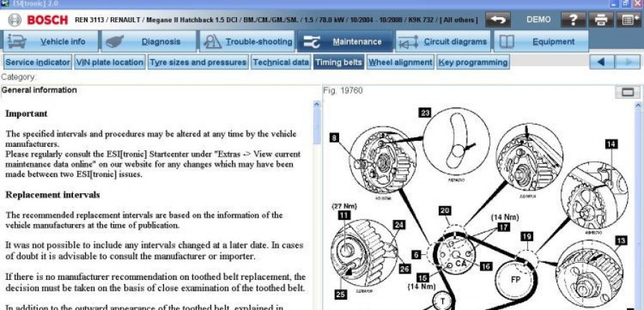Click callout number 15 in diagram
Screen dimensions: 644x310
[423, 278]
